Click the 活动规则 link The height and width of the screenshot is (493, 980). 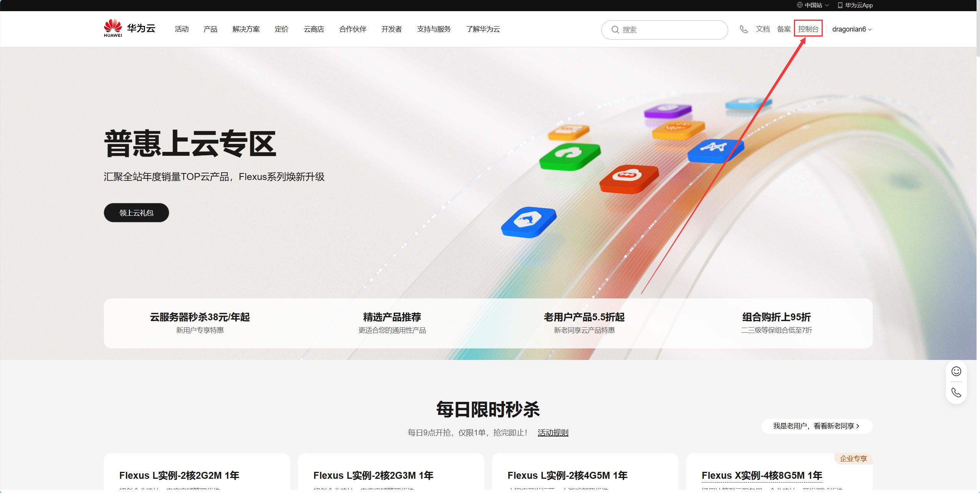[x=552, y=433]
